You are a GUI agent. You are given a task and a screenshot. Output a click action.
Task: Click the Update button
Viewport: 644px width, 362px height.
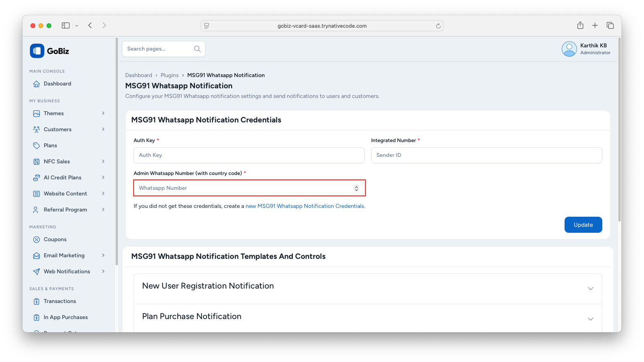click(x=583, y=225)
